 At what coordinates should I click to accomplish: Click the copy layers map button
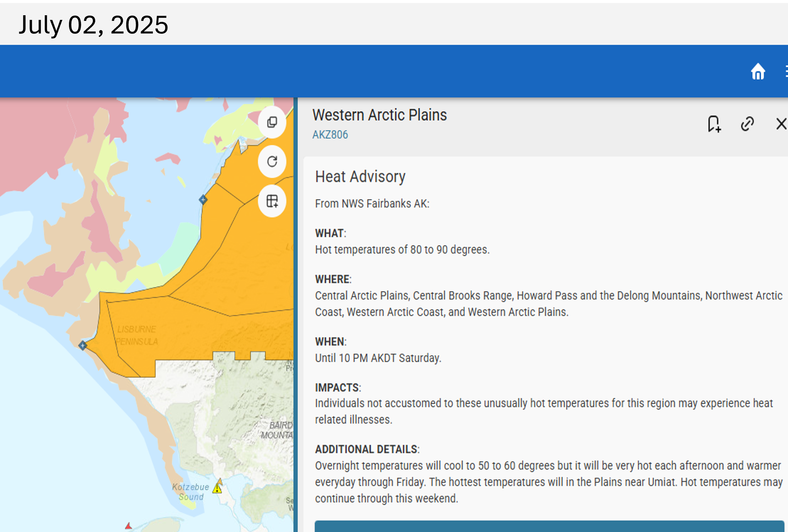click(x=272, y=122)
